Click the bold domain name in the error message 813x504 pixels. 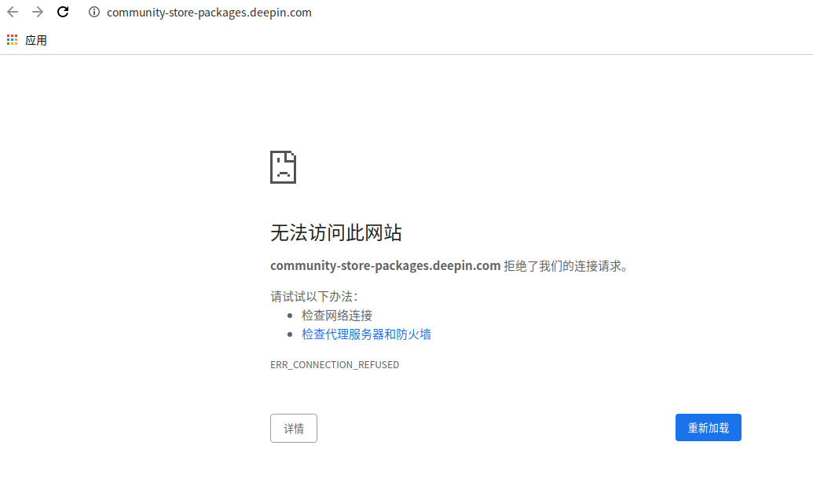click(385, 265)
